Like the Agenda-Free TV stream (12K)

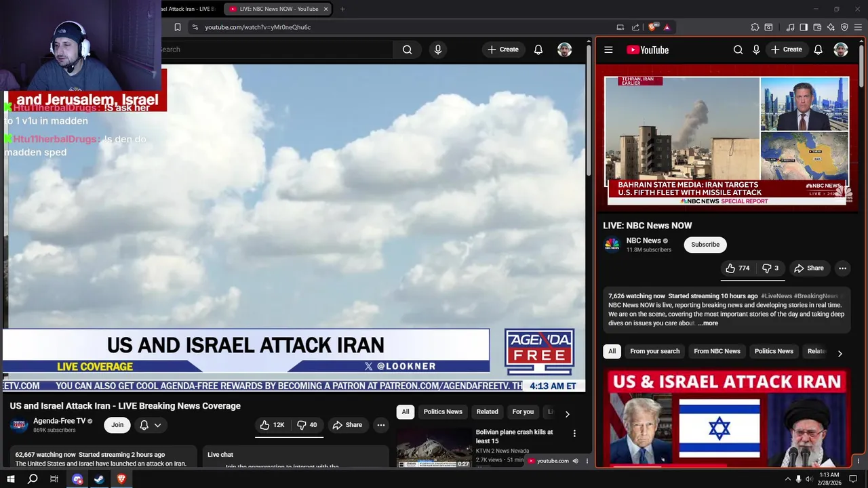(x=272, y=425)
